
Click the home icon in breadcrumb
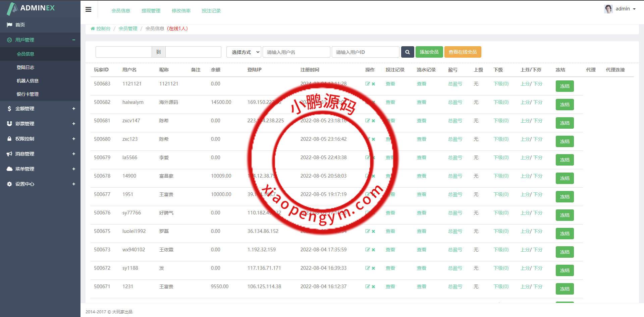point(93,29)
